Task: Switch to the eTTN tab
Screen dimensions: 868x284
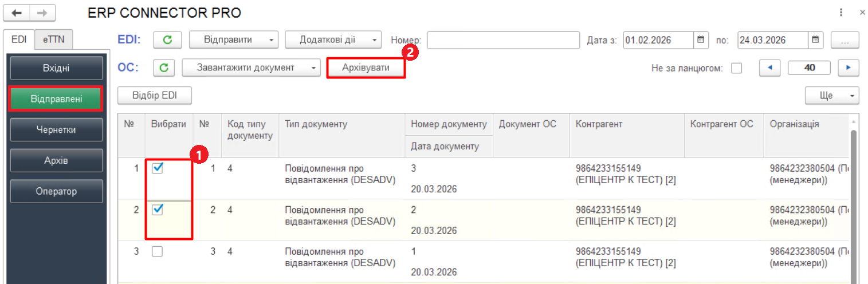Action: 54,40
